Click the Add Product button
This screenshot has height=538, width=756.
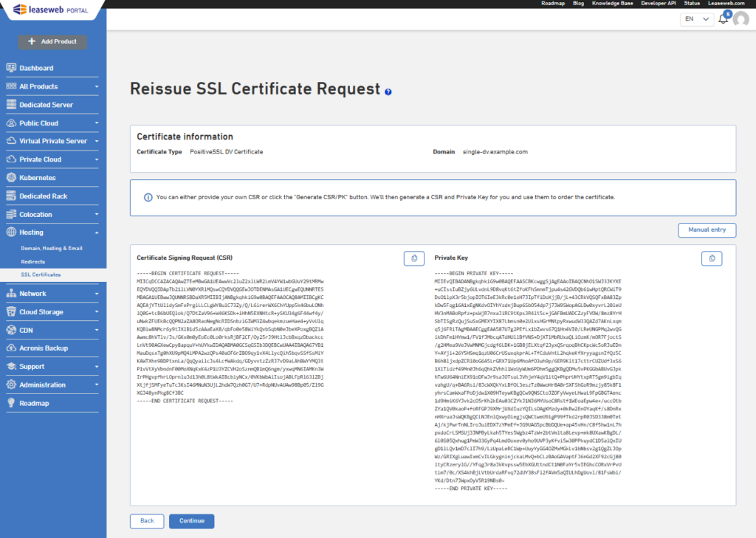pyautogui.click(x=52, y=41)
